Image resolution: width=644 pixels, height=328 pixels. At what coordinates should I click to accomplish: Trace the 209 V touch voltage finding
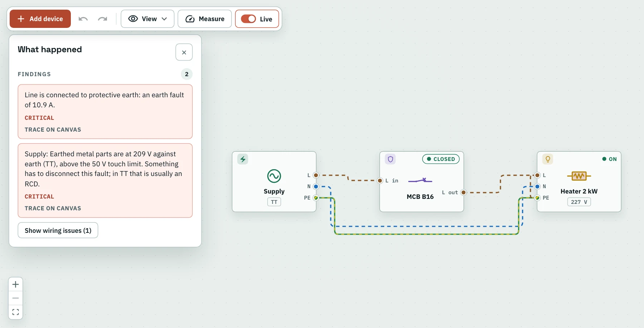pos(53,209)
